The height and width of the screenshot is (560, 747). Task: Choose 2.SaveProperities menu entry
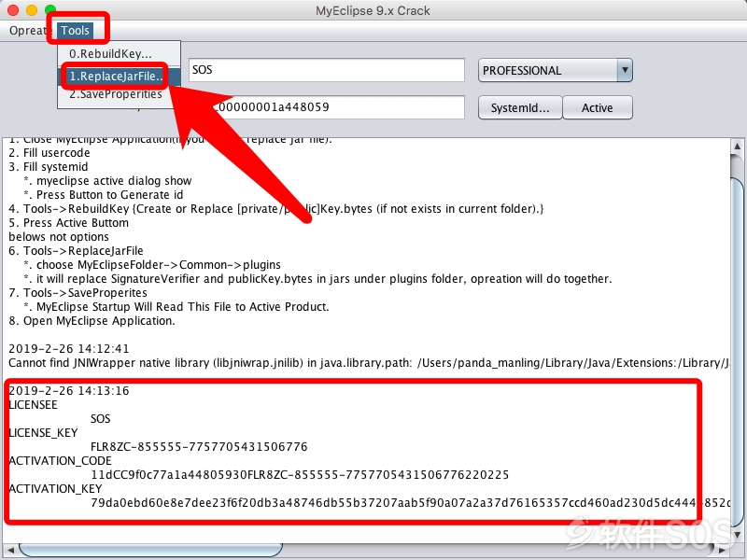point(119,94)
